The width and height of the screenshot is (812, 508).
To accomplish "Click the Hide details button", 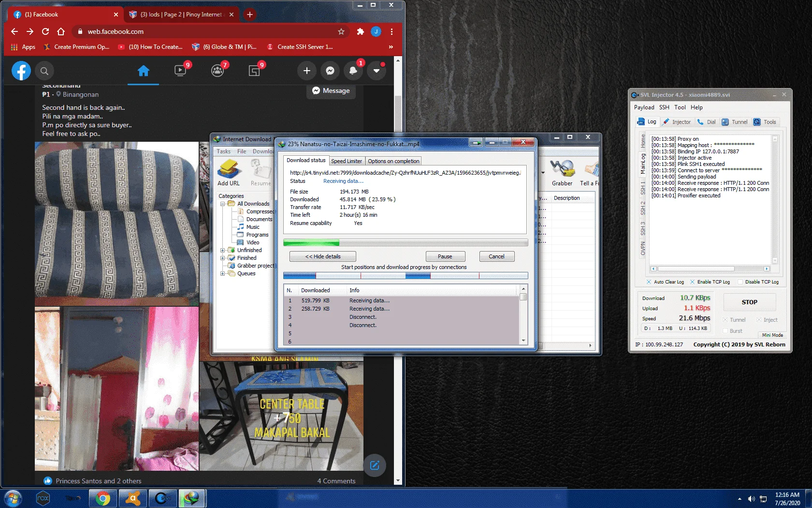I will tap(323, 256).
